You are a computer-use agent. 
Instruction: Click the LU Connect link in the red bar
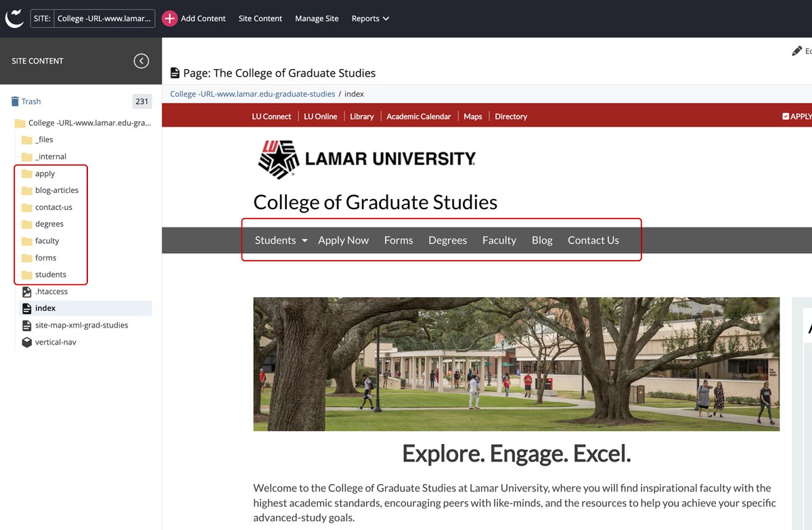point(271,116)
